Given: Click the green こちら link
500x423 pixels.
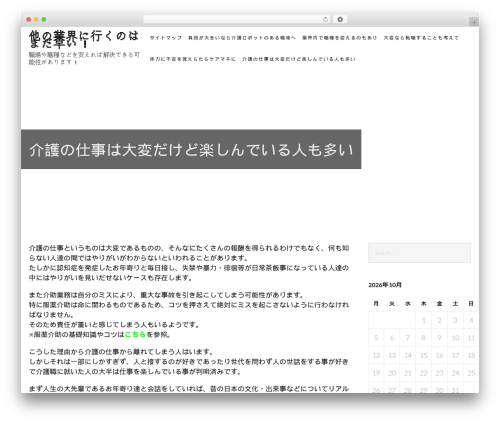Looking at the screenshot, I should pos(135,334).
